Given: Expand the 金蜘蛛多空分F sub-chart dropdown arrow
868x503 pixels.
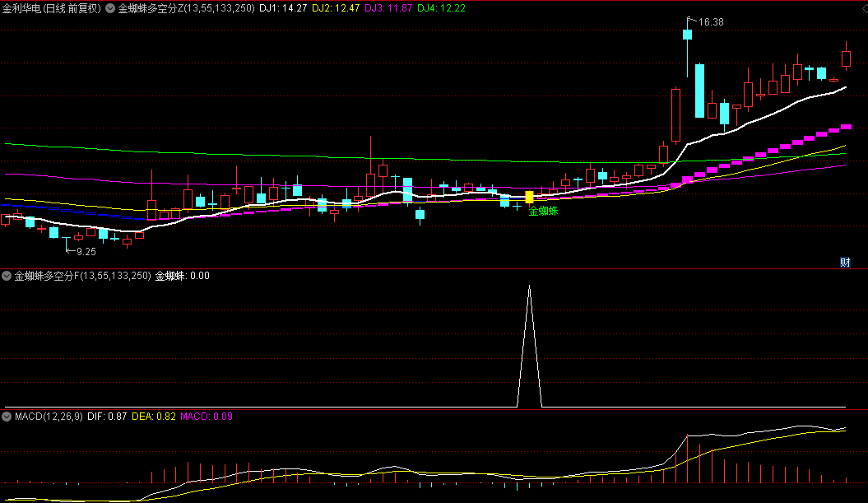Looking at the screenshot, I should [7, 276].
